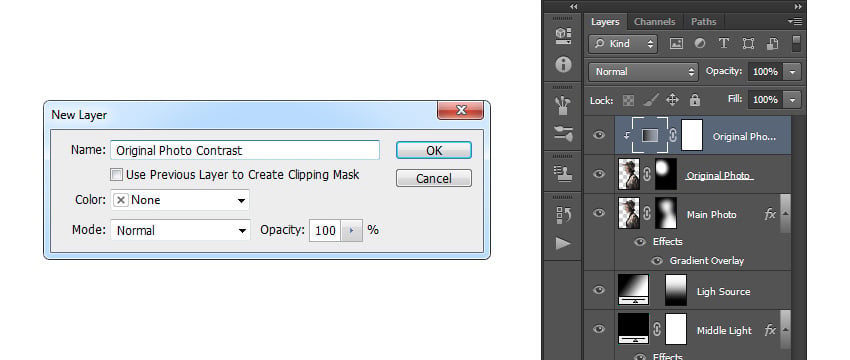Open the layer Fill slider arrow

tap(792, 100)
